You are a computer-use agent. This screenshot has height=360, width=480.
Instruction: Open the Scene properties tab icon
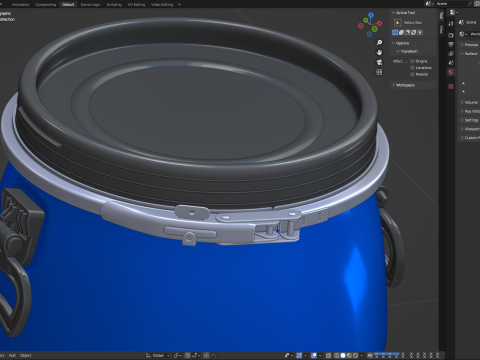pyautogui.click(x=451, y=63)
